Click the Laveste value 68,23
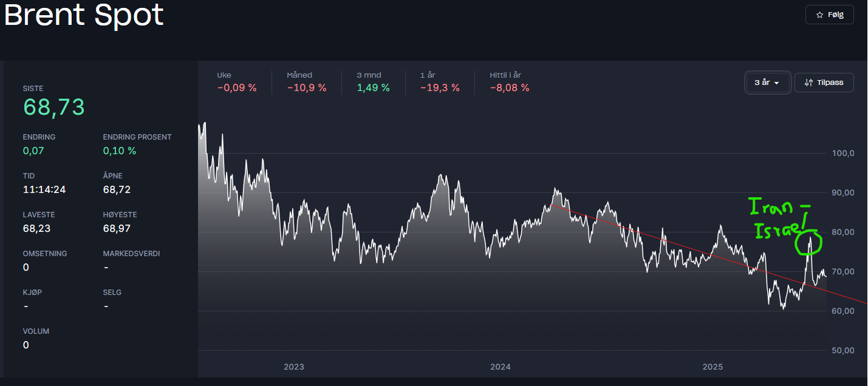 point(36,228)
